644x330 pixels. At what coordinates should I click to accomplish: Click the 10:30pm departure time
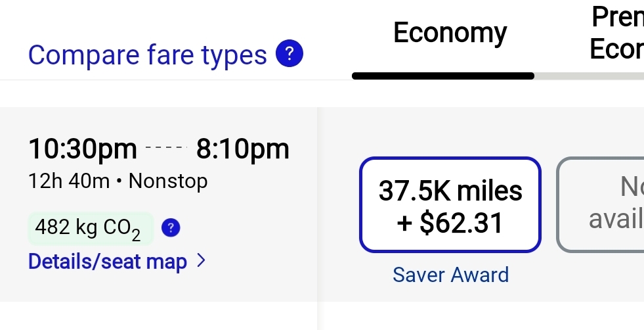pos(83,149)
